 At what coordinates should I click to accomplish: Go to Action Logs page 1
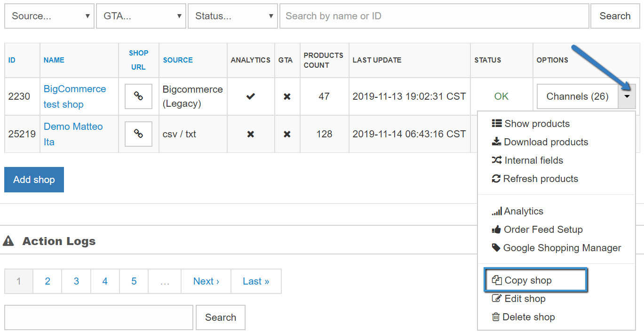tap(19, 281)
